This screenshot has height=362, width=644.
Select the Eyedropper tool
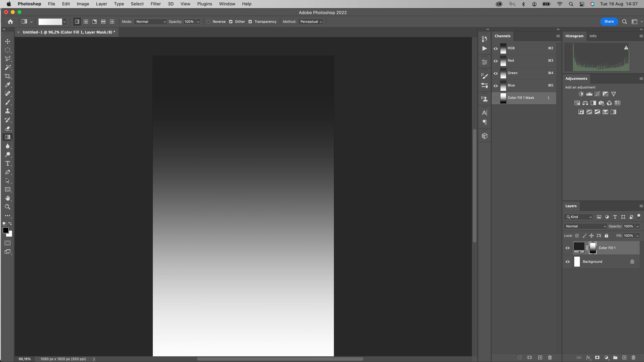[8, 85]
